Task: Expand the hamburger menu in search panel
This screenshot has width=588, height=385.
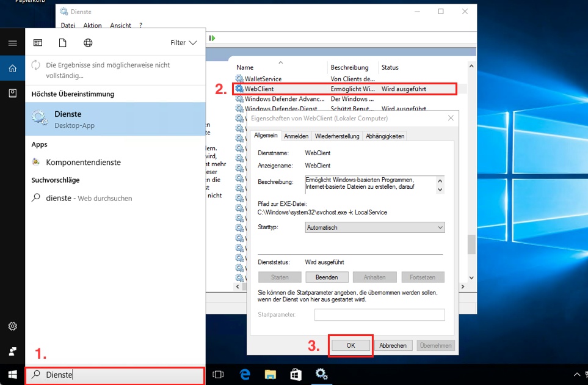Action: 12,43
